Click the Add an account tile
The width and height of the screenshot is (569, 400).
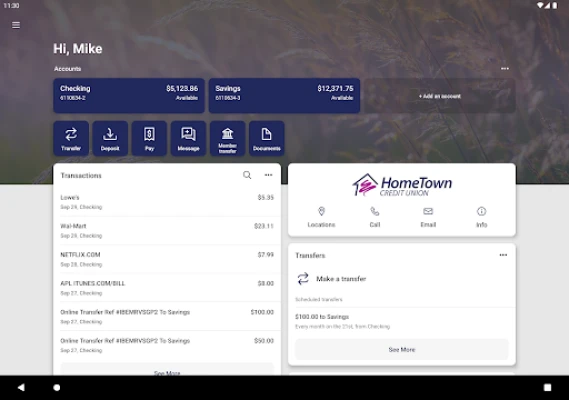coord(440,96)
